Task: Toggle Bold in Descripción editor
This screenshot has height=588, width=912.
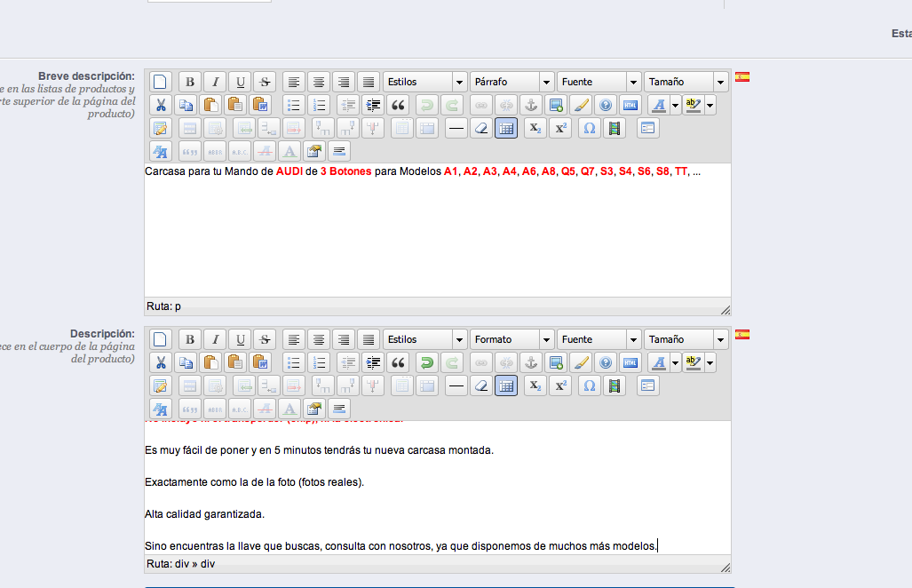Action: click(190, 339)
